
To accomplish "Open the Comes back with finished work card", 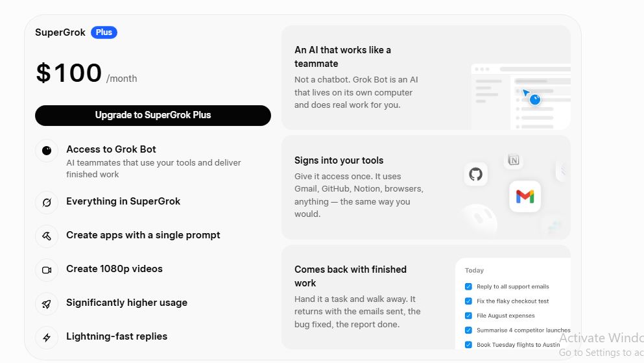I will click(426, 297).
